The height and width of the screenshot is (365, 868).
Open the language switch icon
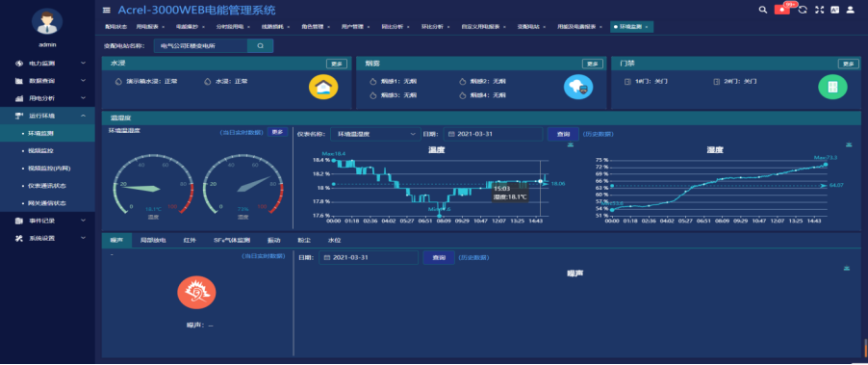[x=834, y=10]
